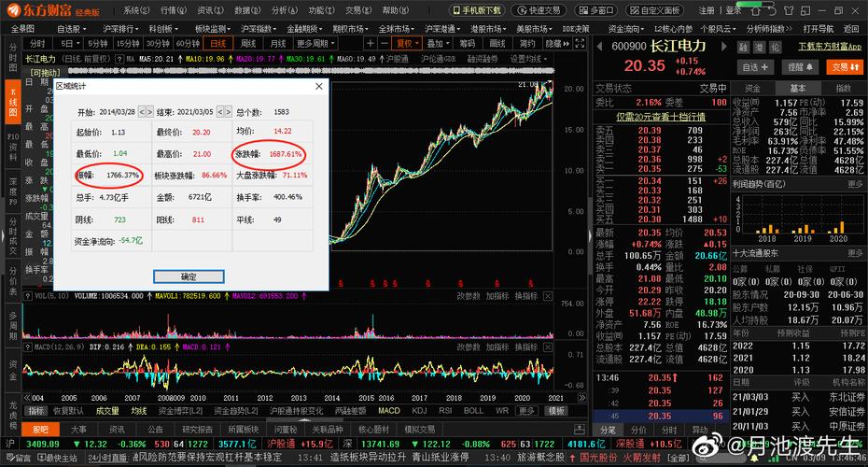The height and width of the screenshot is (467, 868).
Task: Move end date later with right arrow
Action: [x=228, y=112]
